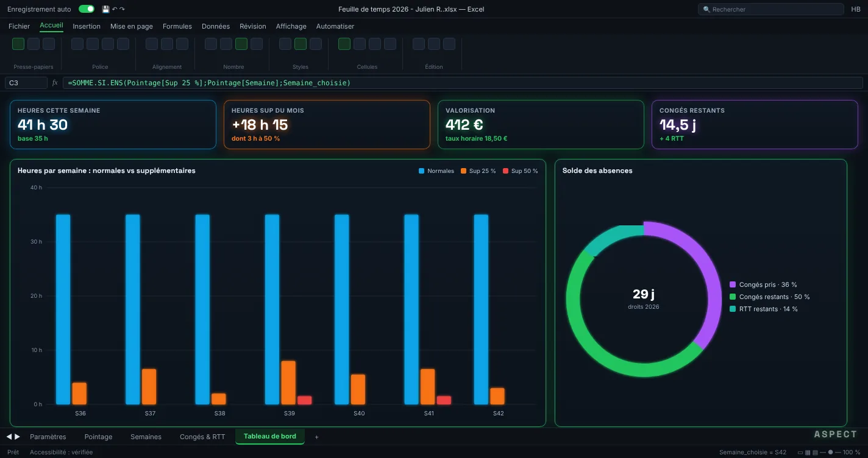The image size is (868, 458).
Task: Select the Automatiser tab
Action: click(x=335, y=26)
